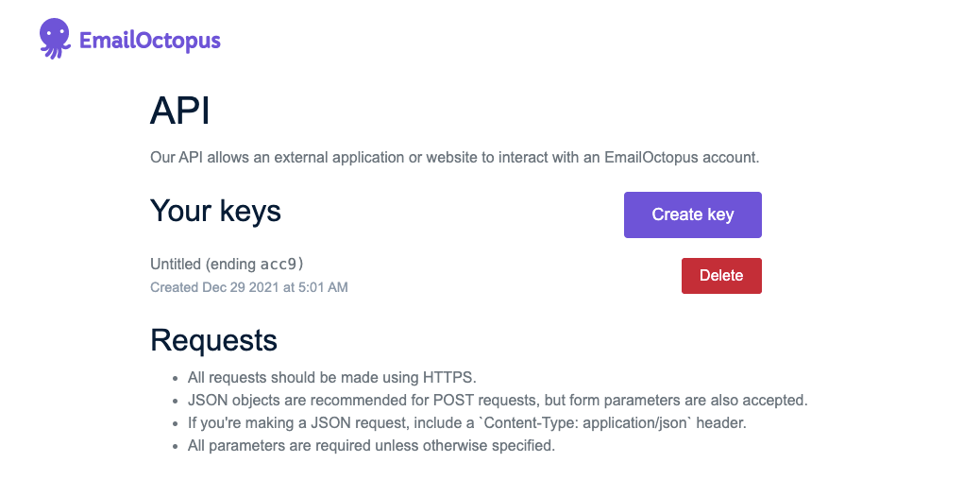Screen dimensions: 980x480
Task: Click the 'Untitled (ending acc9)' key name
Action: point(227,264)
